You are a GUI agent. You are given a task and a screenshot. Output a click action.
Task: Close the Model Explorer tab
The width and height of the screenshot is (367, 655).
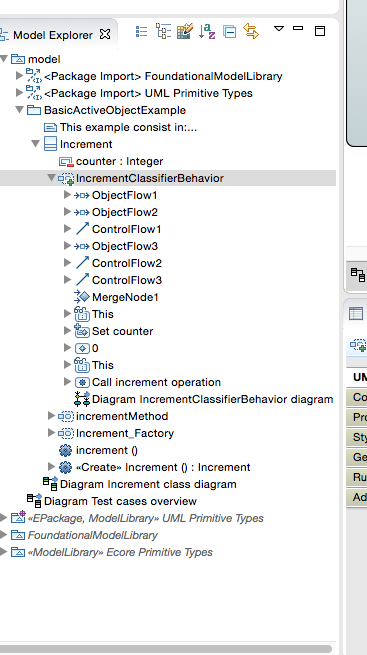tap(105, 34)
